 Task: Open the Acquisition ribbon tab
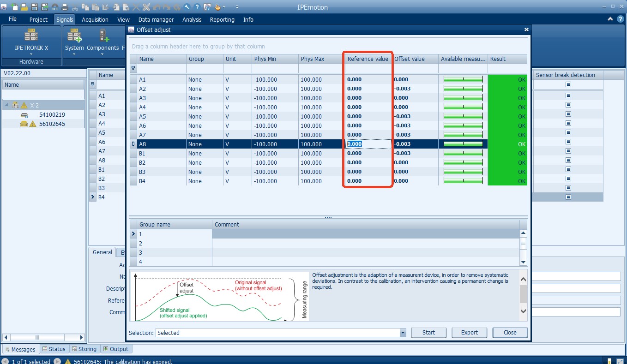point(95,19)
